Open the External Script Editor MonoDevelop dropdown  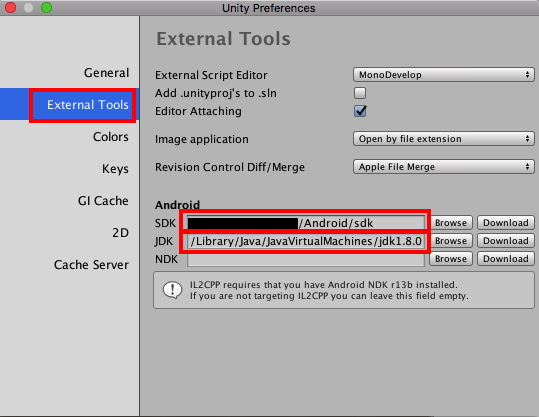(444, 75)
